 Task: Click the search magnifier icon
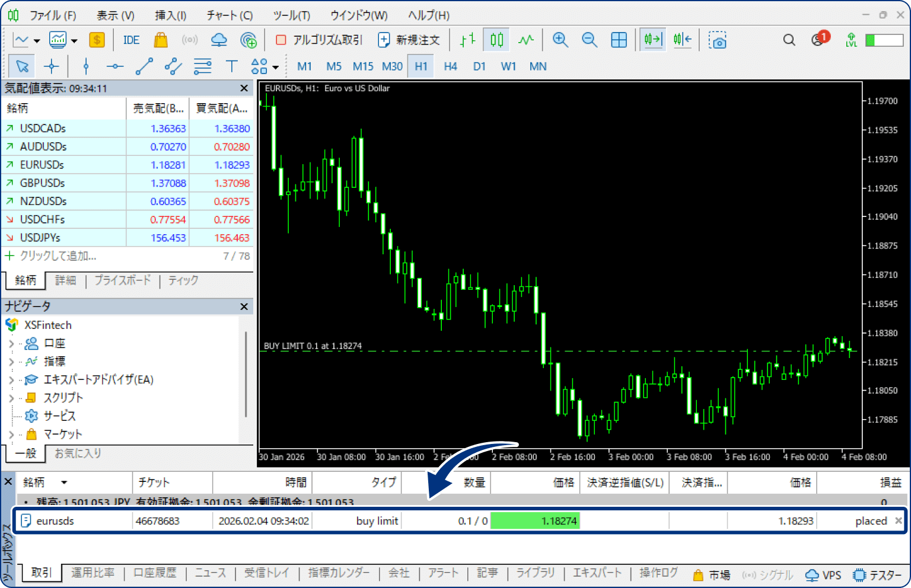(789, 40)
